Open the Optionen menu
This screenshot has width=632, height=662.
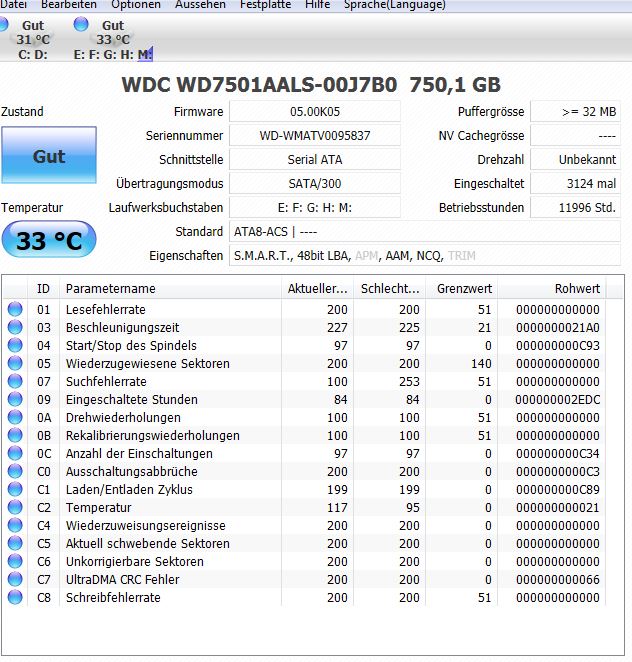[x=136, y=5]
